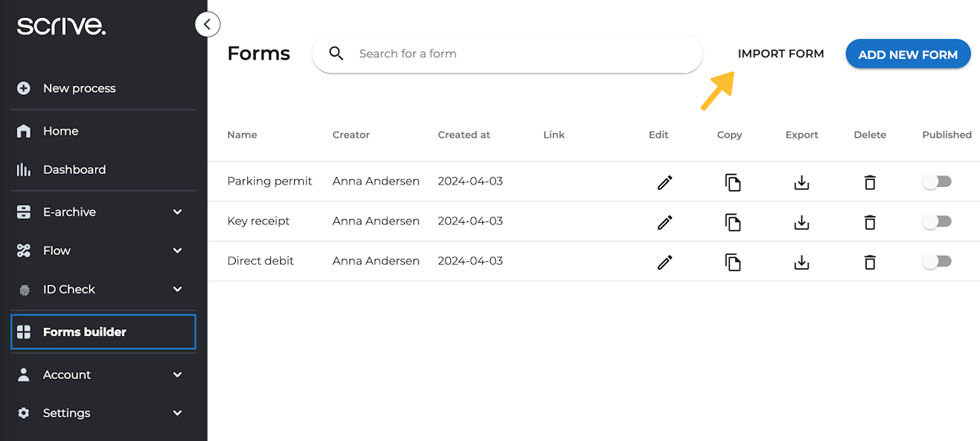Export the Parking permit form
Viewport: 980px width, 441px height.
coord(802,182)
